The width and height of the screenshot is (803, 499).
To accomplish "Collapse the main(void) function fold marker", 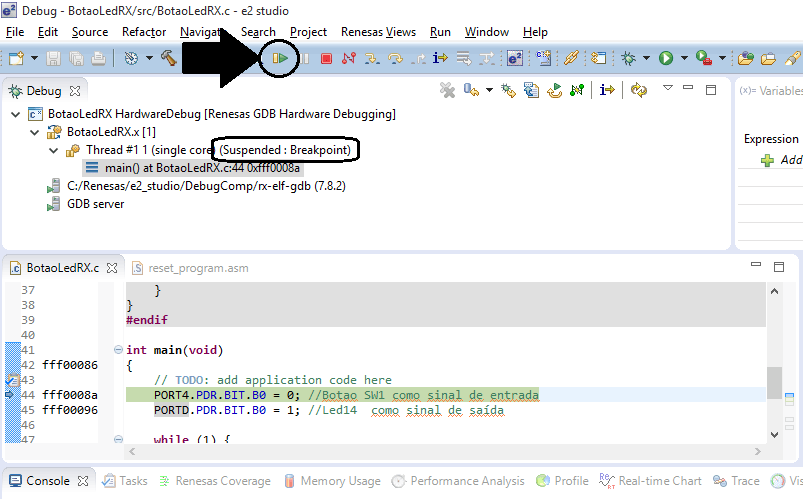I will point(118,350).
